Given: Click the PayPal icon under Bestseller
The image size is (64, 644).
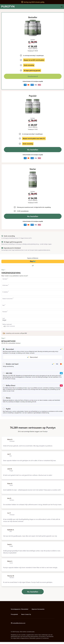Looking at the screenshot, I should coord(25,85).
